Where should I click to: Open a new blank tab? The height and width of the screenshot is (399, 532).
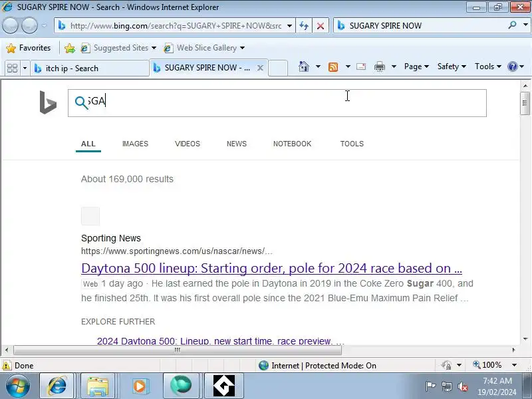pyautogui.click(x=278, y=68)
